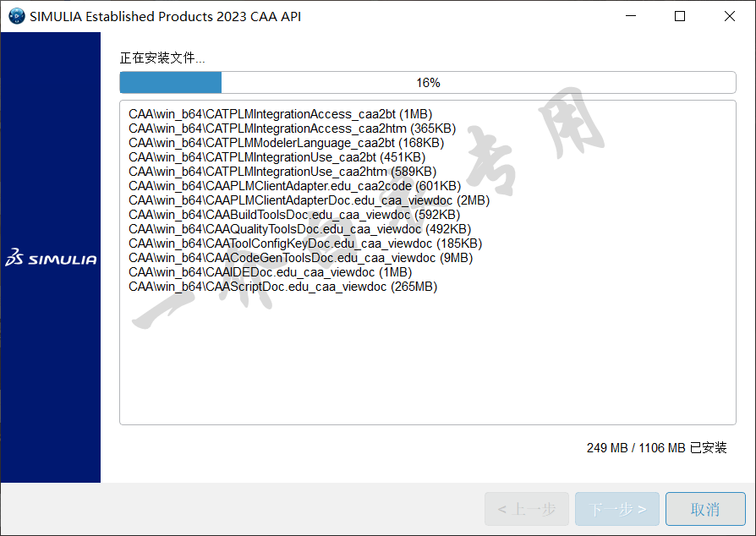This screenshot has width=756, height=536.
Task: Select the CAAScriptDoc.edu_caa_viewdoc (265MB) line
Action: pyautogui.click(x=283, y=287)
